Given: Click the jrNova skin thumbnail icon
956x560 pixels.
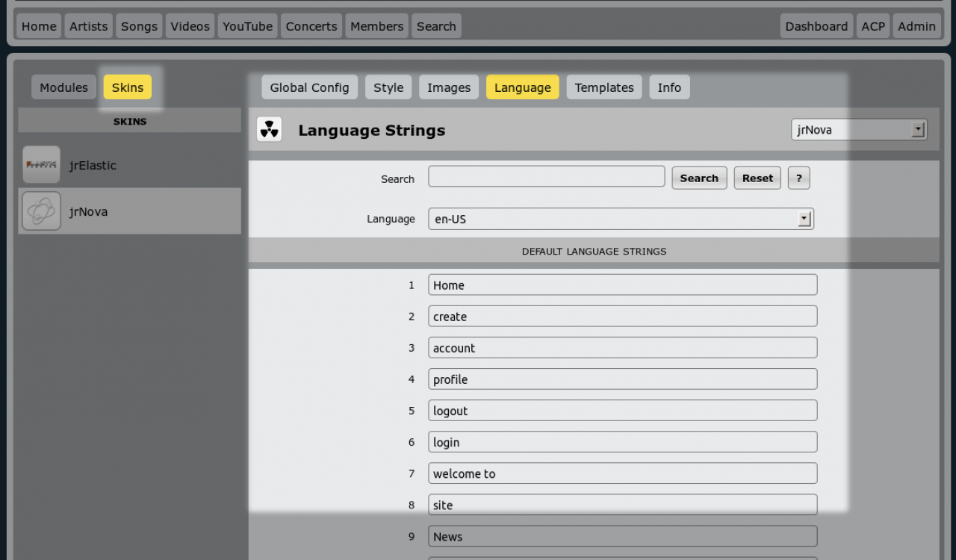Looking at the screenshot, I should [x=41, y=211].
